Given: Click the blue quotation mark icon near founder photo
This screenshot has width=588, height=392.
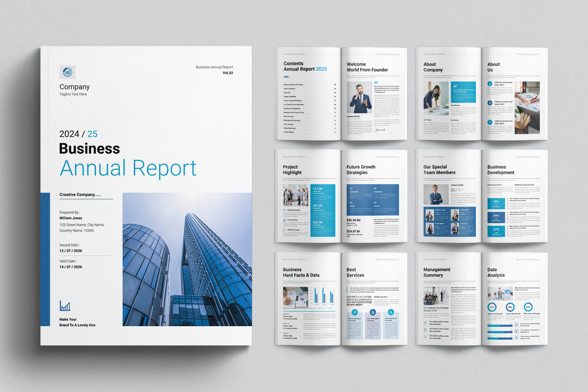Looking at the screenshot, I should [376, 83].
